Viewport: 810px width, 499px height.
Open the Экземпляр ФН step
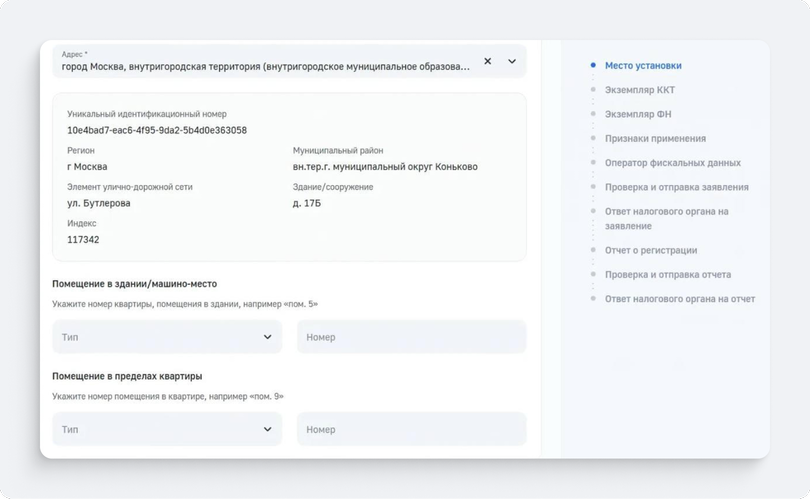[638, 114]
